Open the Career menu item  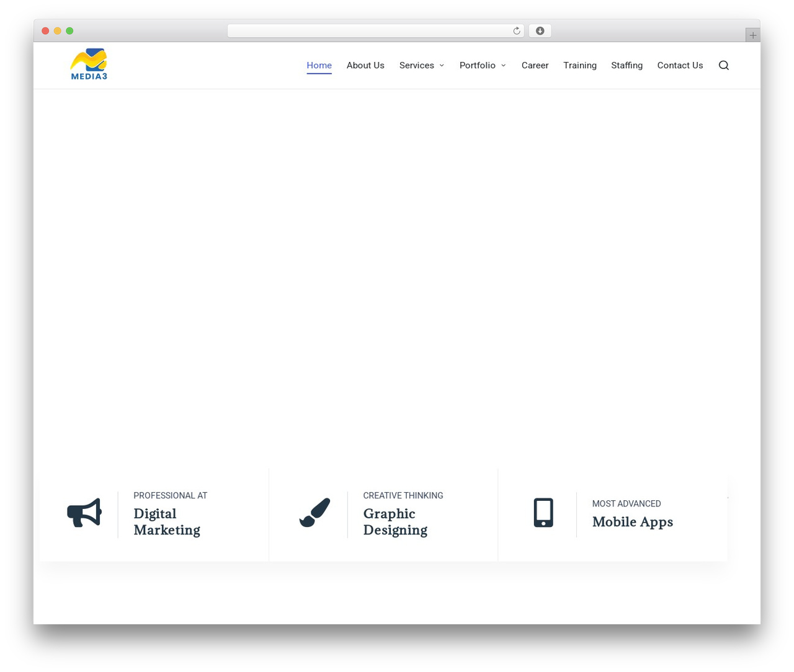point(535,65)
